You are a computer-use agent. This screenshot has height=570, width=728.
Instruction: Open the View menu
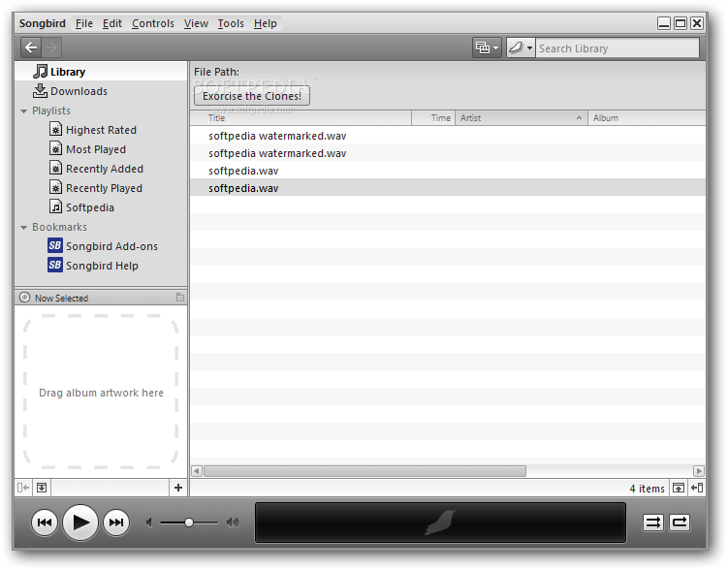pyautogui.click(x=196, y=23)
